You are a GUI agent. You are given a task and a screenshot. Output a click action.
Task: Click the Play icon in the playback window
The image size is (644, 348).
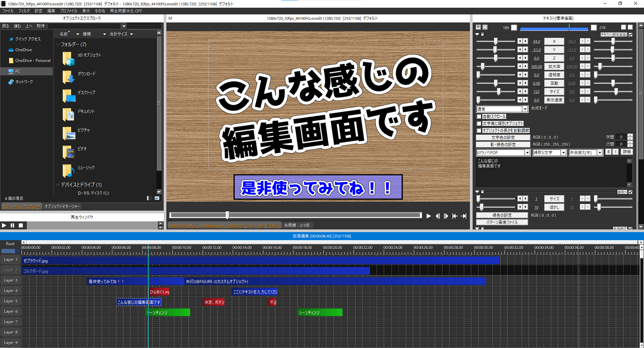click(4, 225)
